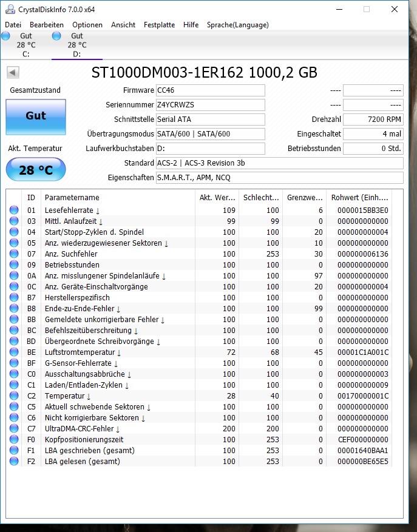Open the Sprache(Language) menu
This screenshot has height=532, width=417.
coord(238,25)
